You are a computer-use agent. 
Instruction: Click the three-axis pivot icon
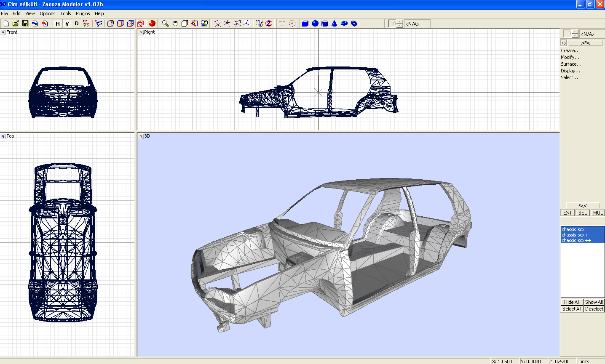coord(247,24)
